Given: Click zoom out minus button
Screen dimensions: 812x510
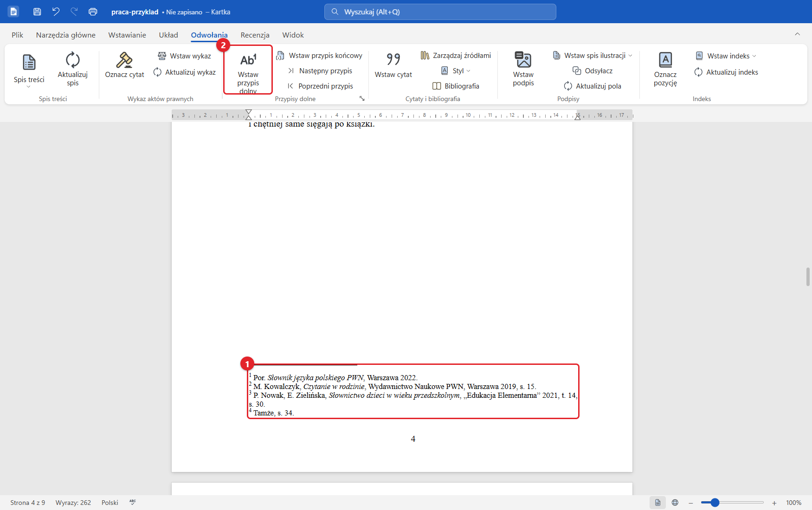Looking at the screenshot, I should pos(691,503).
